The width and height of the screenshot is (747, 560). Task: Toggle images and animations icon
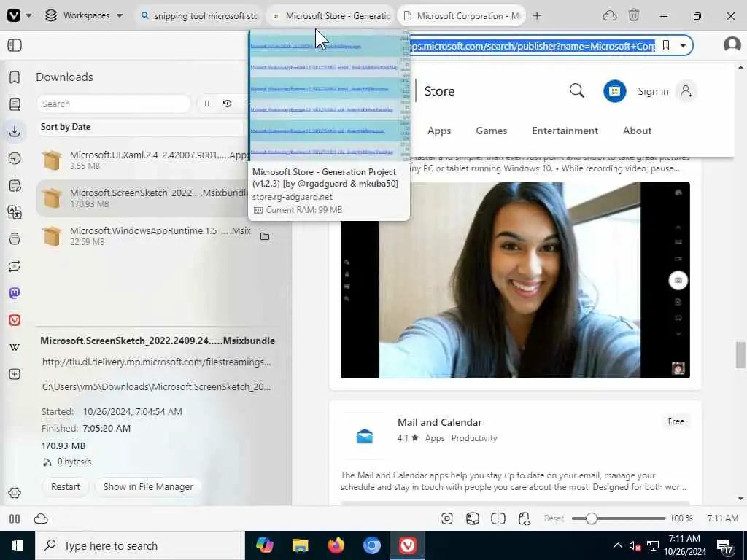coord(473,518)
